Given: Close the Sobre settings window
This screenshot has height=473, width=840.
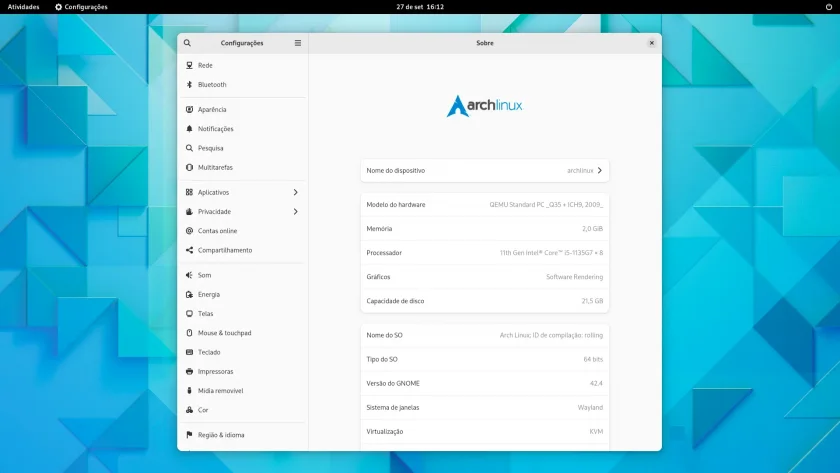Looking at the screenshot, I should tap(651, 43).
